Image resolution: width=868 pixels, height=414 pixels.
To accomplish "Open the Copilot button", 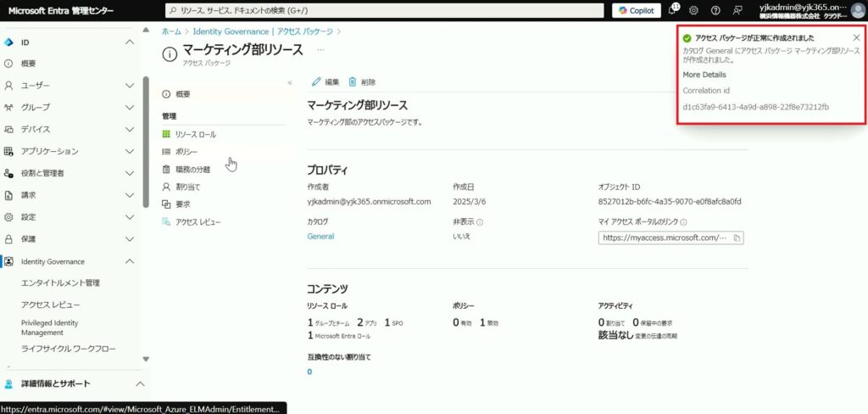I will (636, 10).
